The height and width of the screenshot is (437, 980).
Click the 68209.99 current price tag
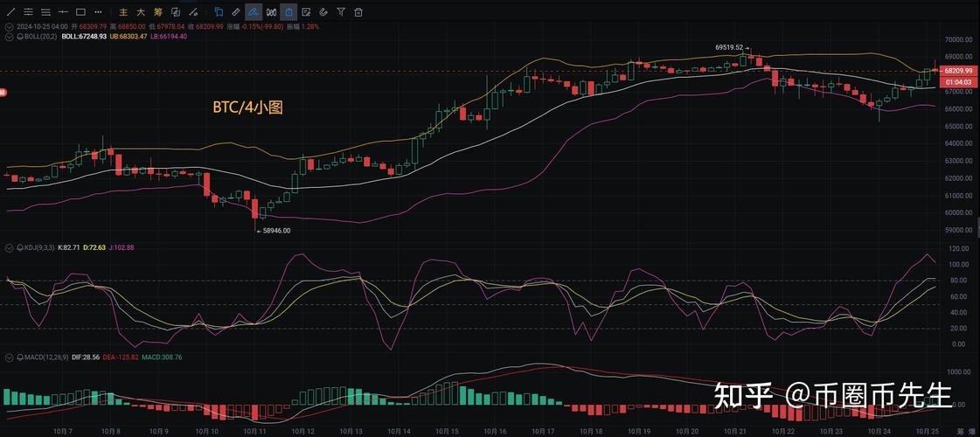click(959, 71)
